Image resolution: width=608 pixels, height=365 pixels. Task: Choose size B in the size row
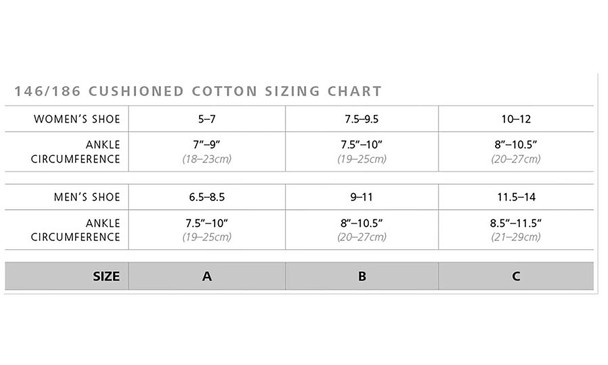click(x=362, y=276)
